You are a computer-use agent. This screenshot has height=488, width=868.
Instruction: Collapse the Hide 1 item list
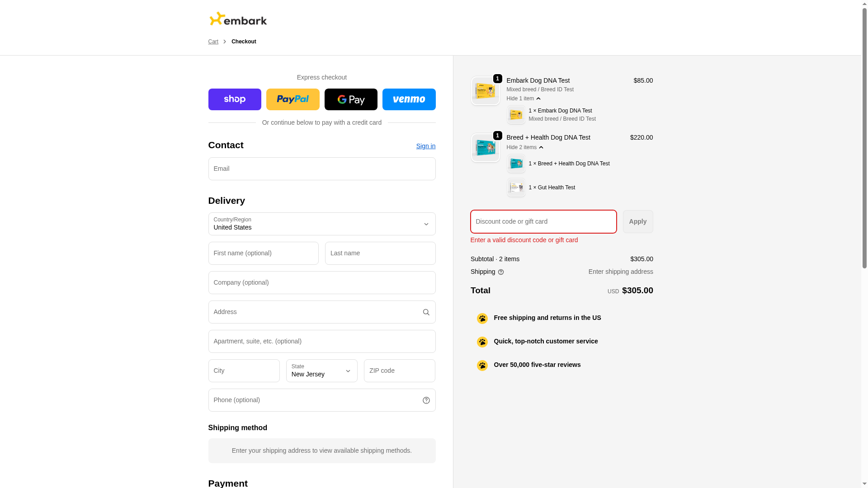coord(524,99)
